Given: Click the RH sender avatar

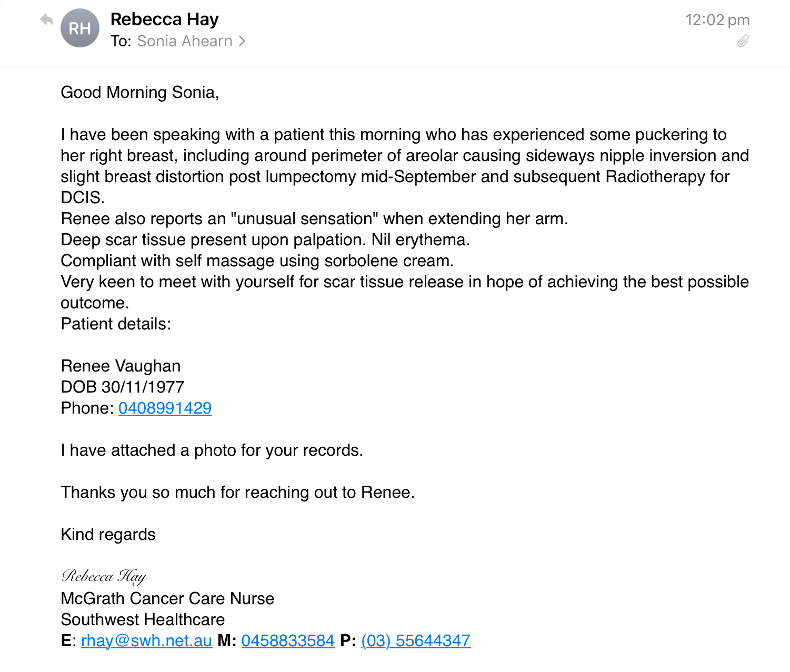Looking at the screenshot, I should (80, 28).
